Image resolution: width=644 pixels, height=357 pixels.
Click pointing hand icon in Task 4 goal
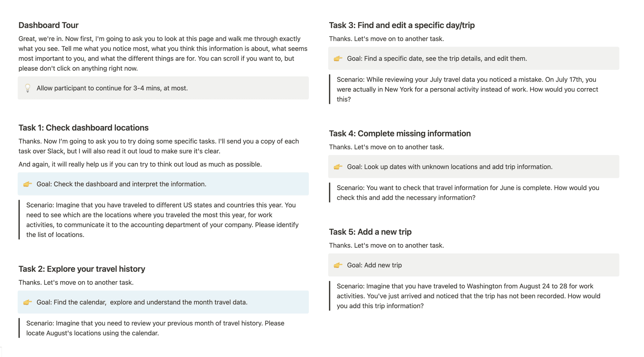(x=338, y=167)
